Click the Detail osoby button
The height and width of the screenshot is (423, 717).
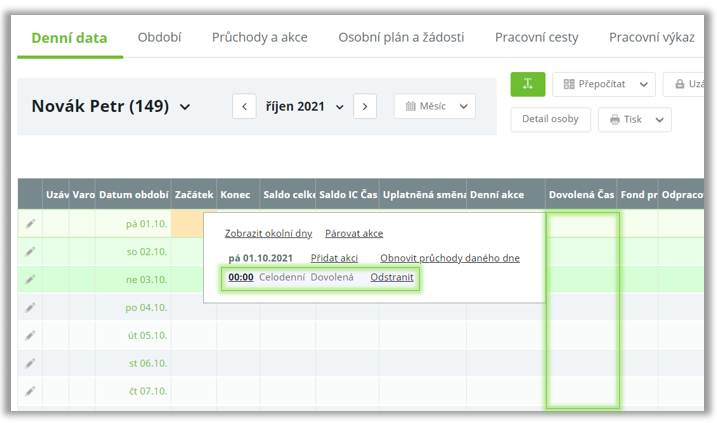point(550,119)
